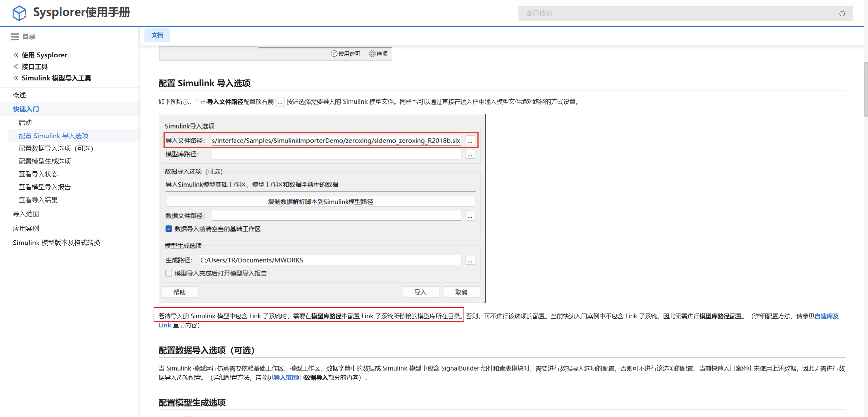Click the 配置模型生成选项 heading
This screenshot has width=868, height=417.
192,402
